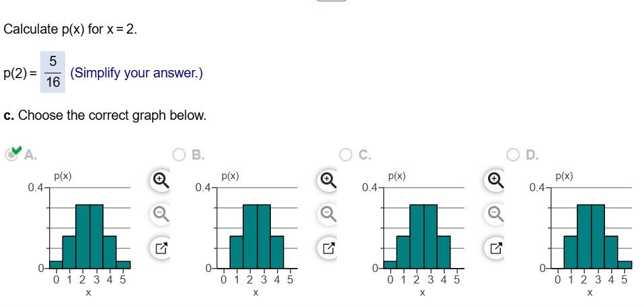The image size is (644, 307).
Task: Zoom out on graph A
Action: tap(161, 213)
